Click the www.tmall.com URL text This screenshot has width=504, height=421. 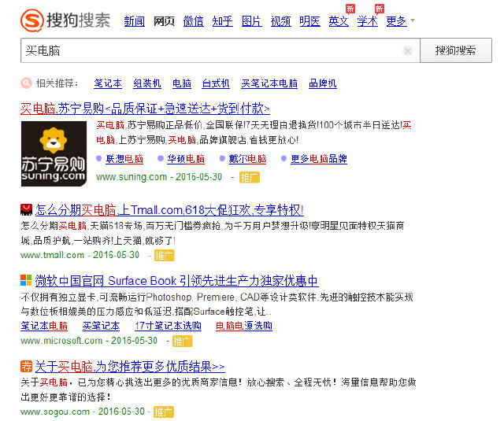pos(53,255)
